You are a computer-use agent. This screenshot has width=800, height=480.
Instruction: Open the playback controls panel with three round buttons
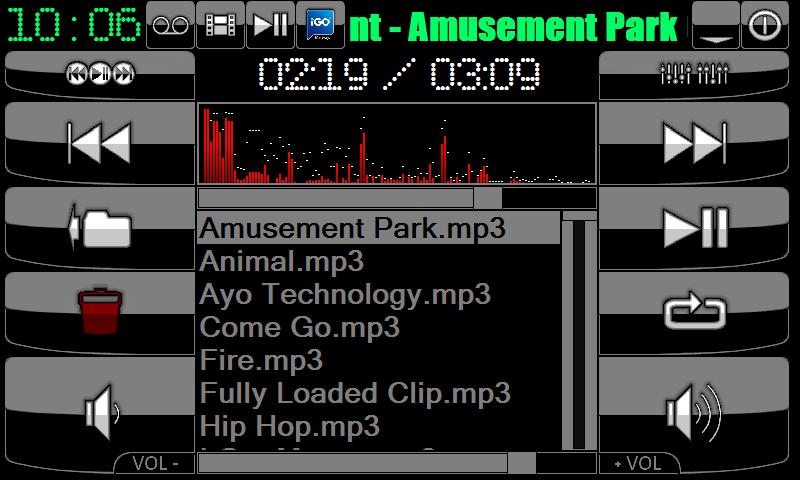point(100,74)
